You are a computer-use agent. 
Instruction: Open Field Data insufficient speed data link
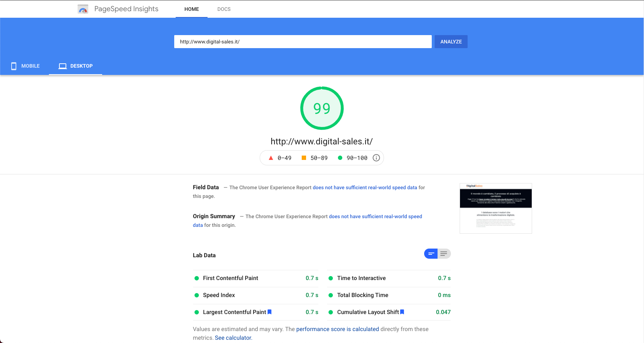(x=365, y=187)
